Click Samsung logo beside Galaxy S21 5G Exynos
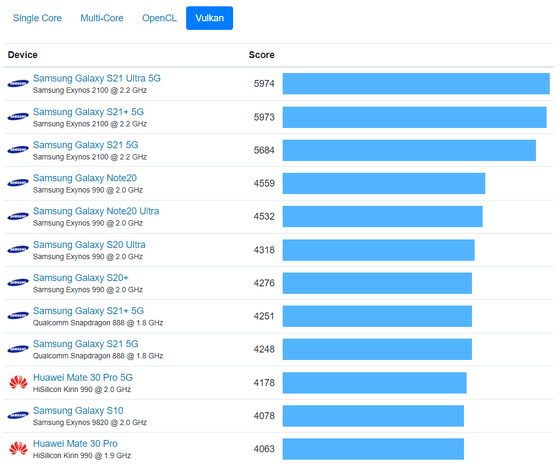The height and width of the screenshot is (466, 560). click(18, 150)
